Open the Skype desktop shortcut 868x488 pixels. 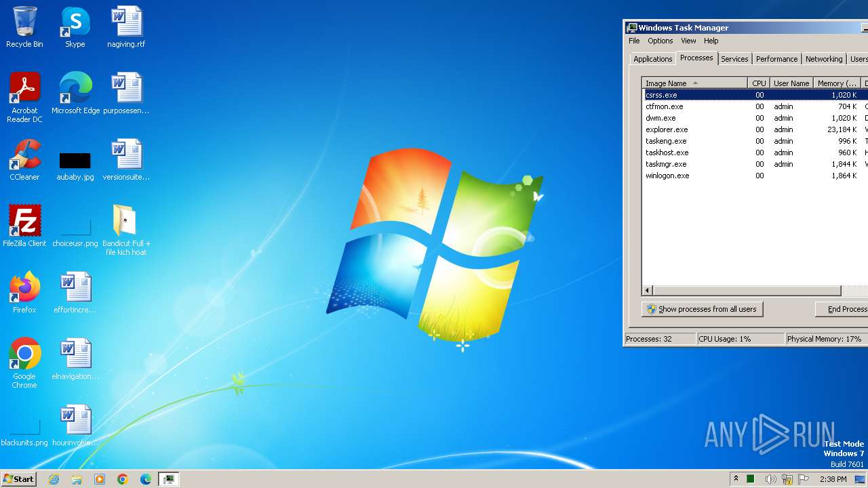pos(75,27)
